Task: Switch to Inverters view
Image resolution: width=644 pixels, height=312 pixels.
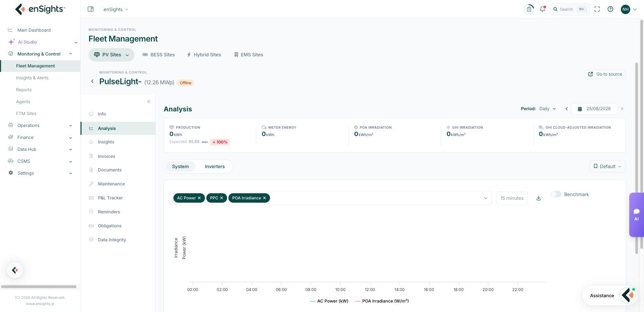Action: [x=215, y=166]
